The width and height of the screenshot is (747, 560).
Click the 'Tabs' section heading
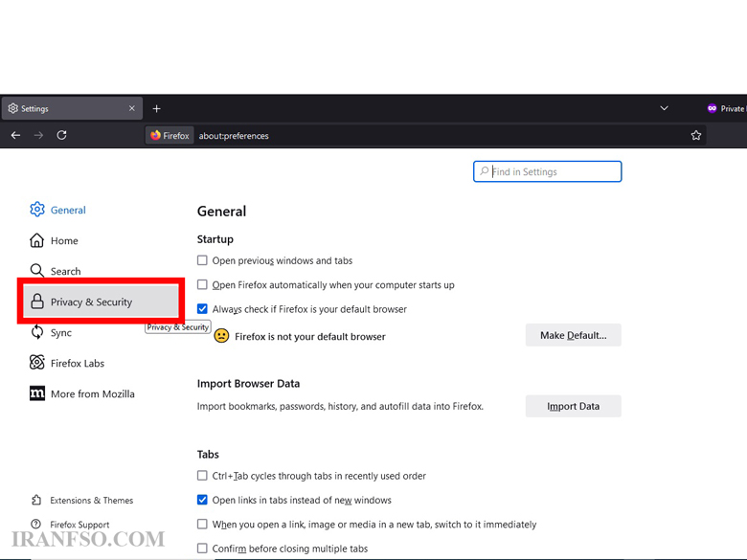(208, 455)
